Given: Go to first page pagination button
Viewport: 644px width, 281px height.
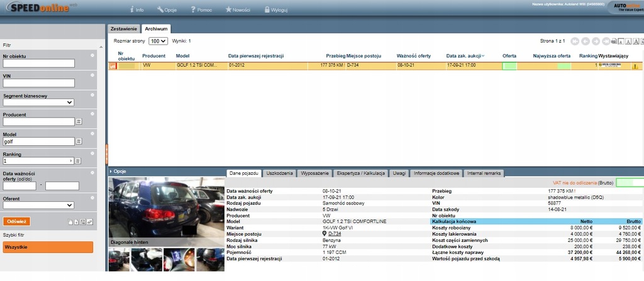Looking at the screenshot, I should [575, 41].
